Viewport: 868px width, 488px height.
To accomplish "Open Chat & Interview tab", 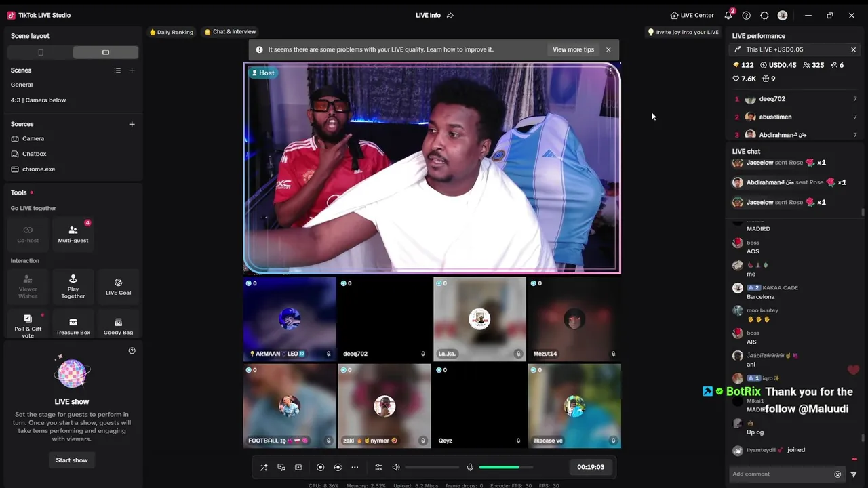I will 230,32.
